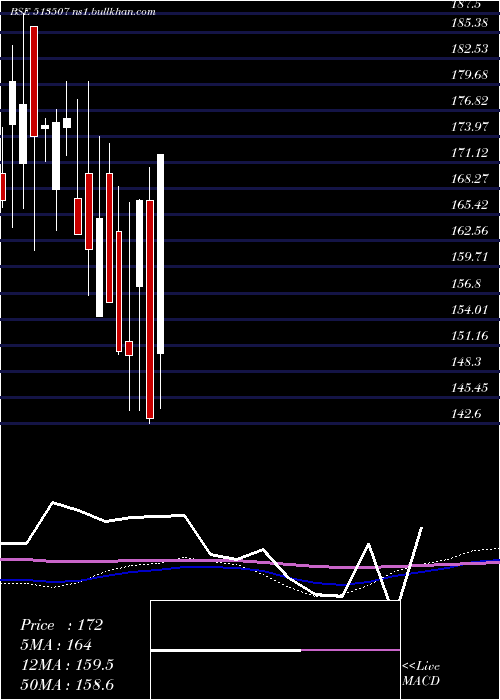Click the <<Live MACD label
The width and height of the screenshot is (500, 700).
(421, 673)
